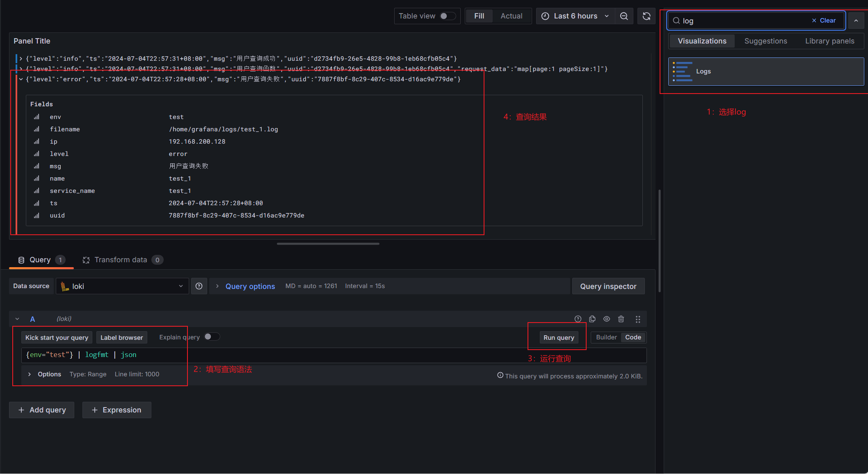The width and height of the screenshot is (868, 474).
Task: Show query A help icon
Action: [578, 319]
